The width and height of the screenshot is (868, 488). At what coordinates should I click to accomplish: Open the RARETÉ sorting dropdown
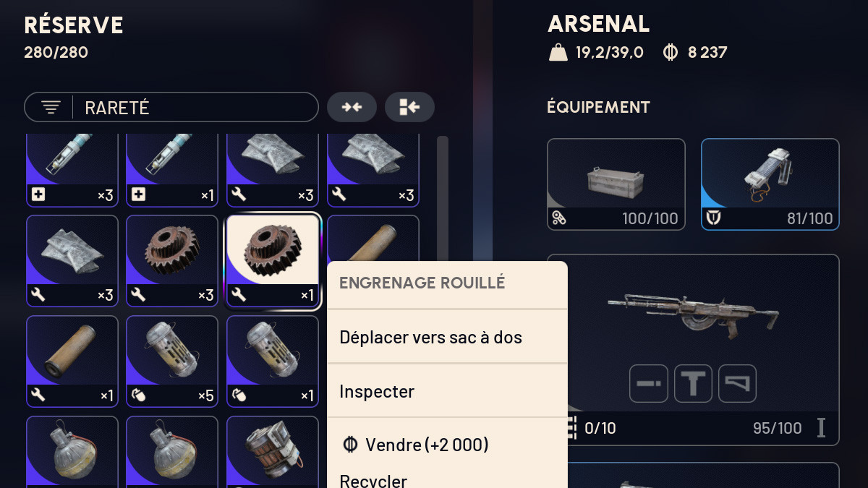[x=171, y=107]
